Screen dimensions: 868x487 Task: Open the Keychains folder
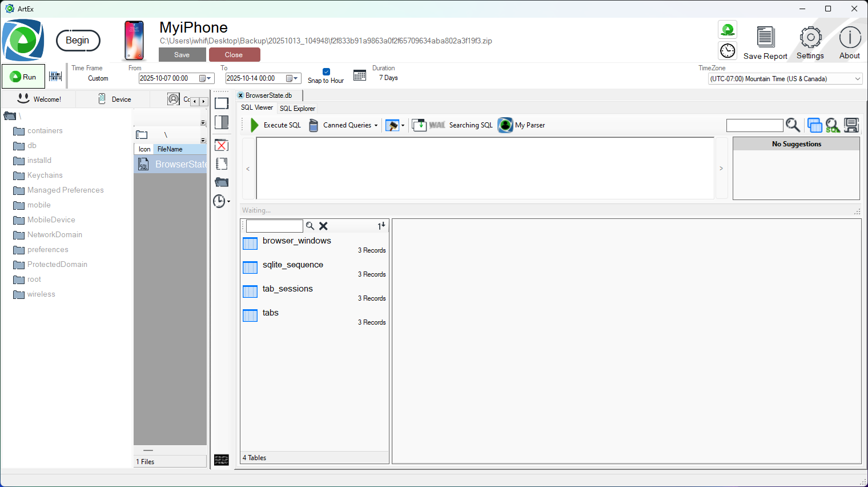click(x=45, y=175)
